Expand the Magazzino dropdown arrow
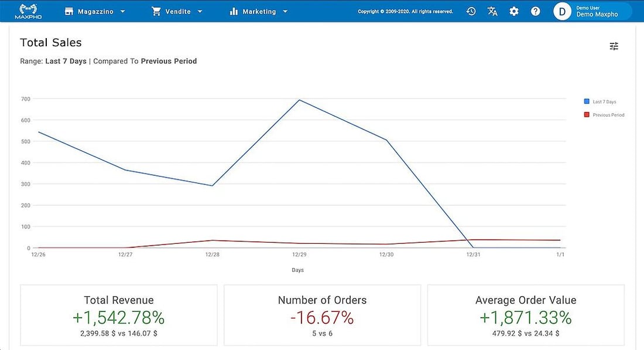The width and height of the screenshot is (644, 350). point(122,12)
